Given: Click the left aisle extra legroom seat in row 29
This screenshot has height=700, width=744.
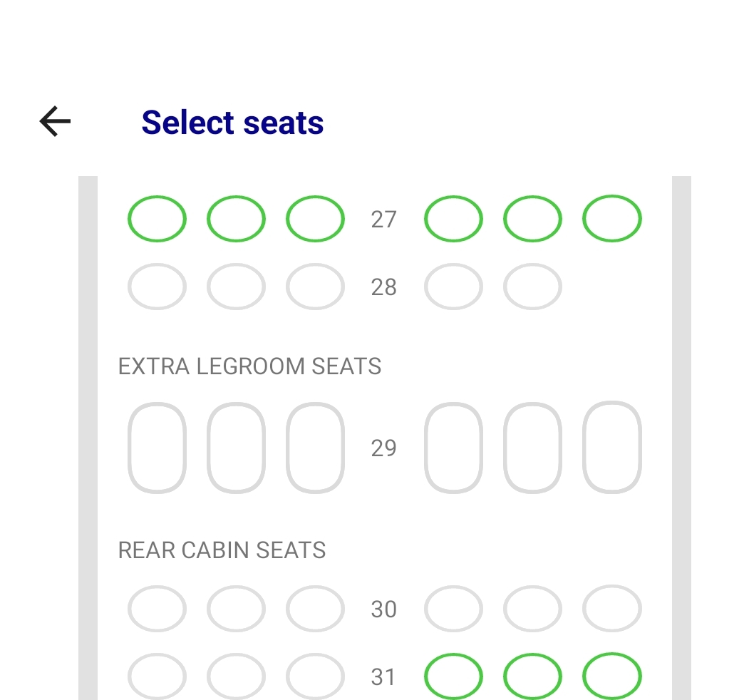Looking at the screenshot, I should pos(315,448).
